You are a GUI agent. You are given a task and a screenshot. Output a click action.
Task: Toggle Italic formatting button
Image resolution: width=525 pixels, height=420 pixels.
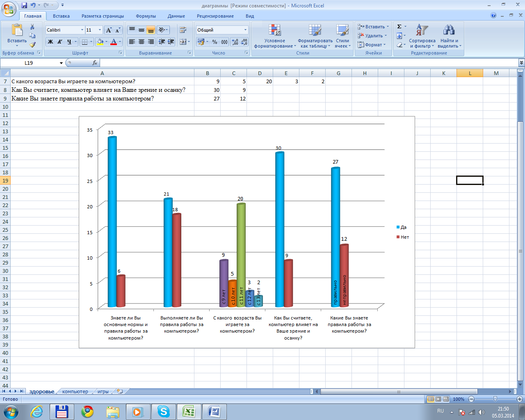coord(60,42)
